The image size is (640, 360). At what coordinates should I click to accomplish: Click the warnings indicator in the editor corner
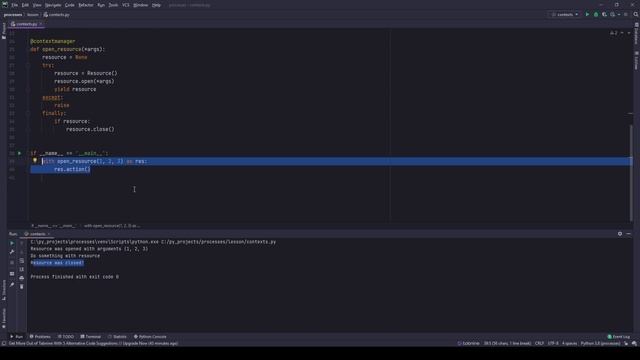point(613,33)
